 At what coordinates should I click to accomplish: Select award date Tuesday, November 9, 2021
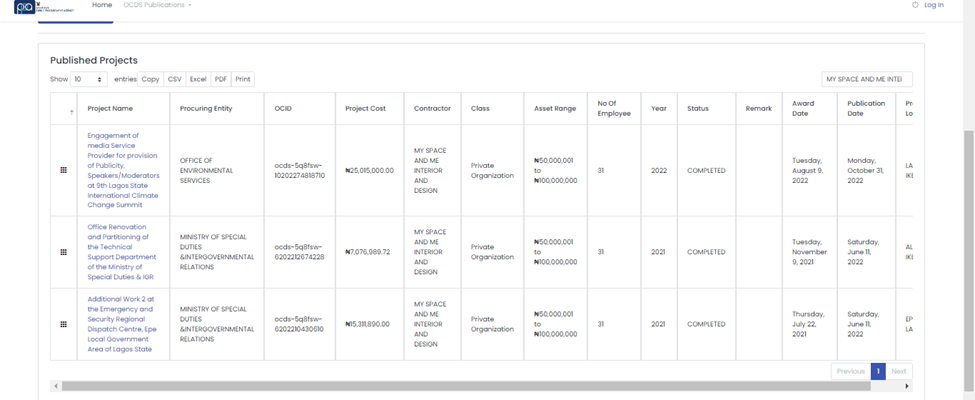point(810,252)
